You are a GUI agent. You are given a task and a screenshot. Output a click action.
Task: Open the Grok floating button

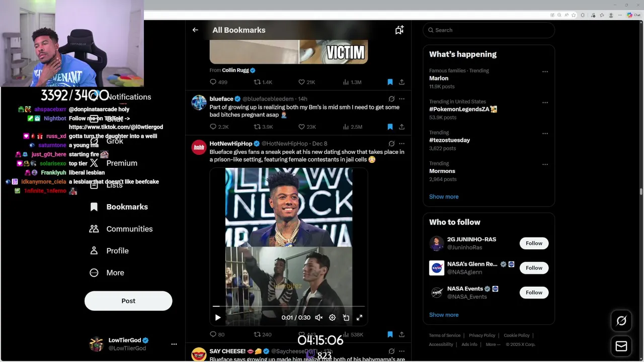[621, 321]
